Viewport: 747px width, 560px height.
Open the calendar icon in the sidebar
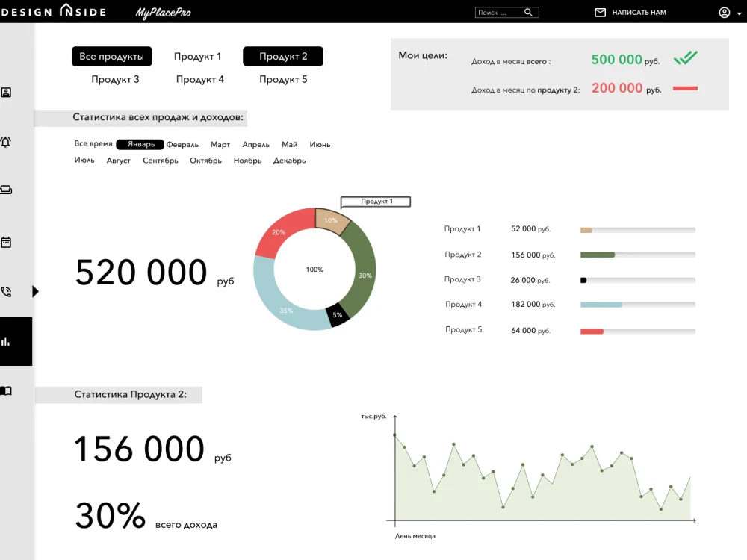click(7, 241)
